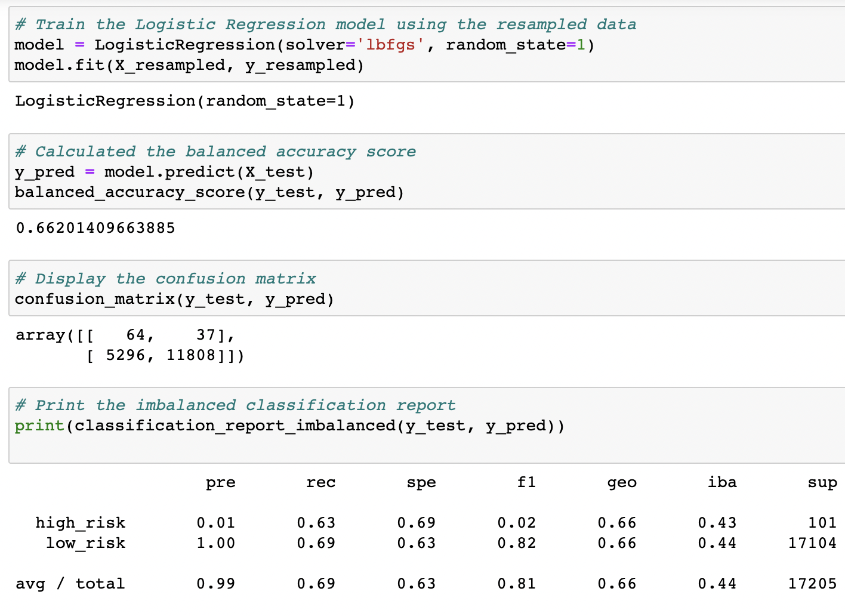Click the line 'model.fit(X_resampled, y_resampled)'
The width and height of the screenshot is (845, 616).
[x=189, y=65]
